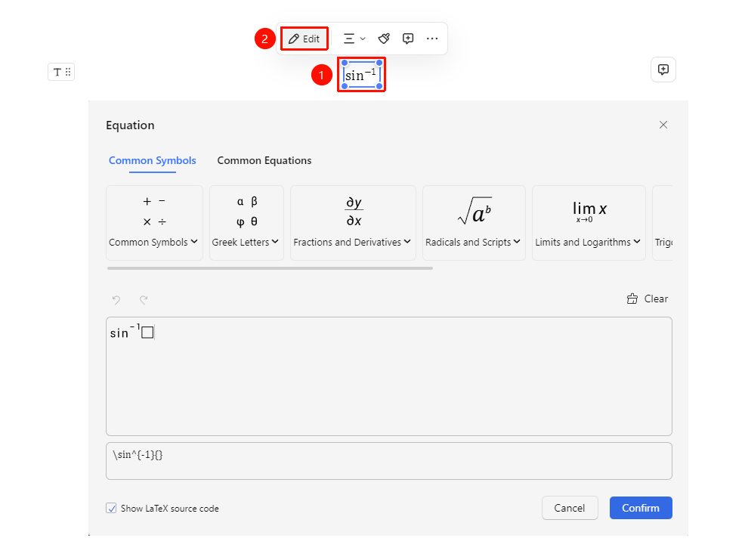
Task: Redo the equation edit
Action: tap(144, 299)
